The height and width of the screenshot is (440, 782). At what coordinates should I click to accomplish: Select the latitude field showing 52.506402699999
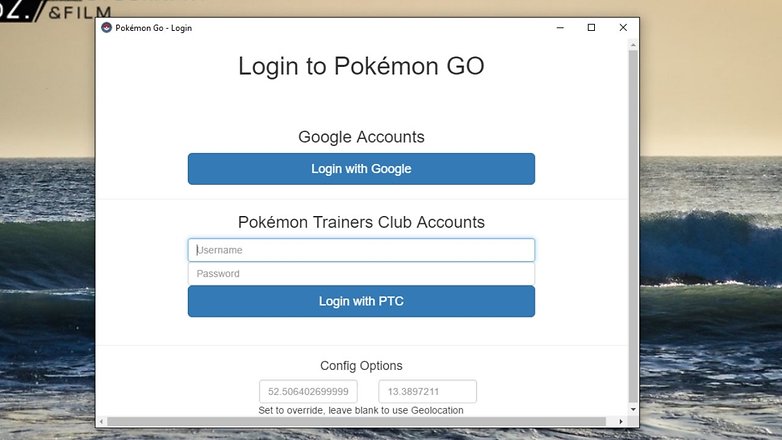[308, 392]
